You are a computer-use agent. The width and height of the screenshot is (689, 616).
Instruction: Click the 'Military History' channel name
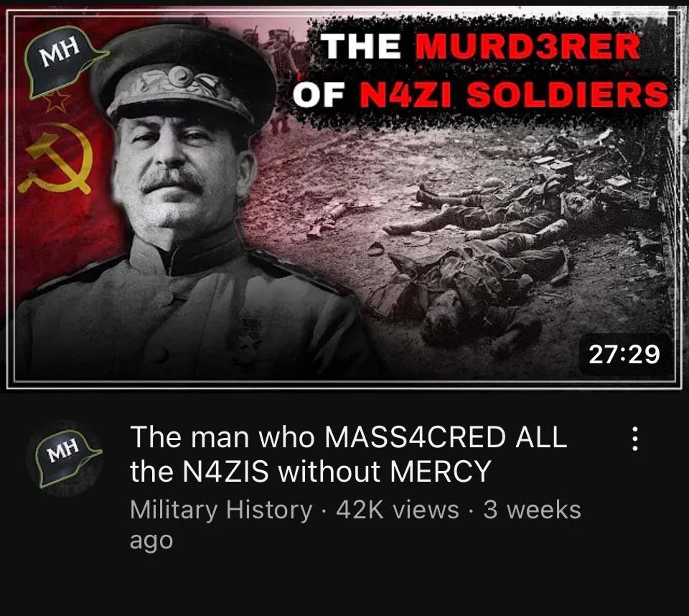point(221,510)
